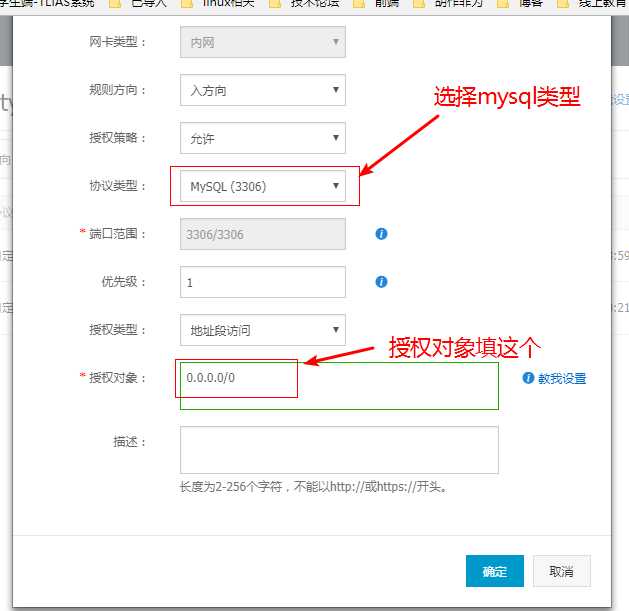The image size is (629, 611).
Task: Open the 博客 bookmark folder
Action: click(520, 3)
